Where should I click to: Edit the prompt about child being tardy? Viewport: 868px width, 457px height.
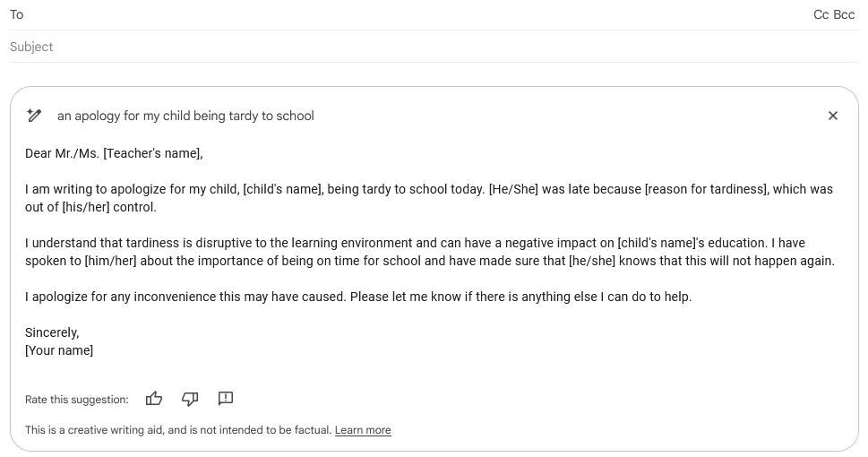(185, 116)
